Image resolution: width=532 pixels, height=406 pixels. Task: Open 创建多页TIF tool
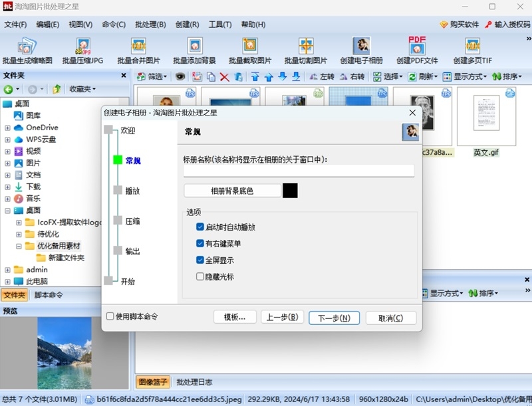[x=473, y=51]
